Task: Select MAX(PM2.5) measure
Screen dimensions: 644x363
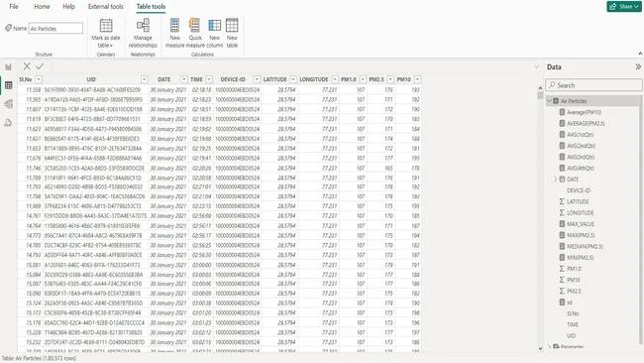Action: click(x=581, y=235)
